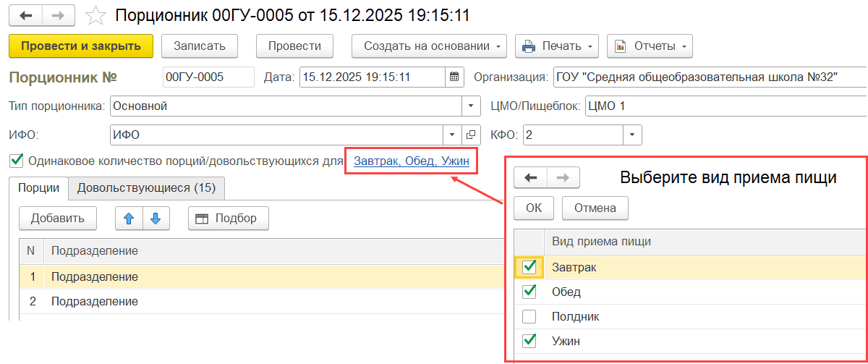The width and height of the screenshot is (868, 364).
Task: Move row up with blue up arrow
Action: point(129,218)
